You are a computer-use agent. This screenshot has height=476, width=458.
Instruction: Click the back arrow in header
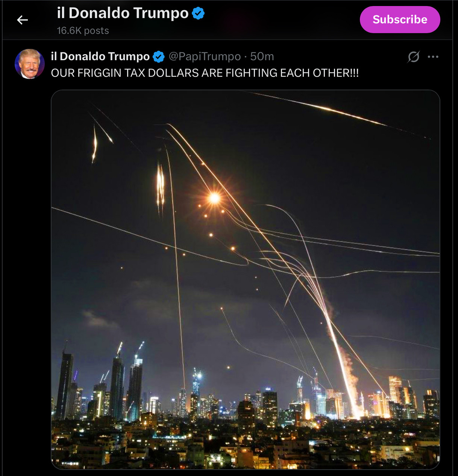pyautogui.click(x=23, y=20)
